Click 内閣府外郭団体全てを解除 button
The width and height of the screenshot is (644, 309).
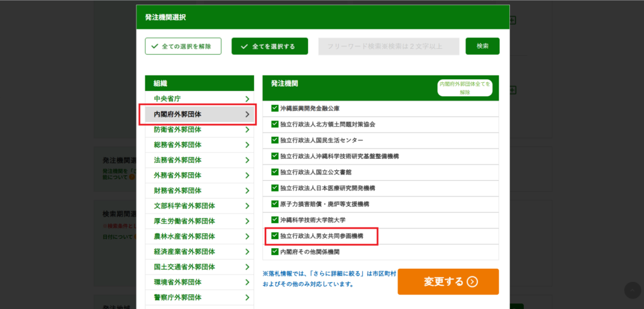click(x=465, y=88)
